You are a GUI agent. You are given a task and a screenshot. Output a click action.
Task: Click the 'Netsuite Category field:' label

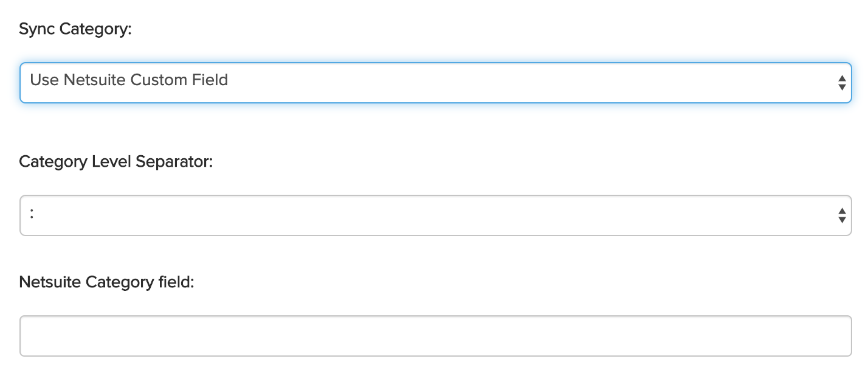coord(106,282)
